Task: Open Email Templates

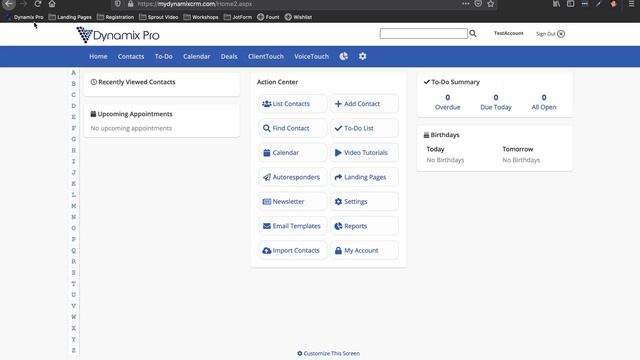Action: 293,226
